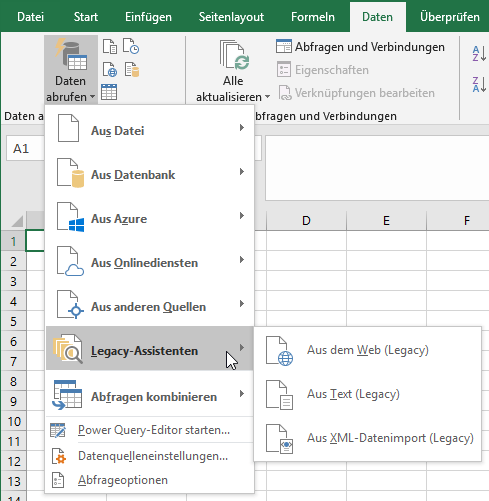Click the icon of Aus anderen Quellen
This screenshot has height=501, width=489.
70,305
